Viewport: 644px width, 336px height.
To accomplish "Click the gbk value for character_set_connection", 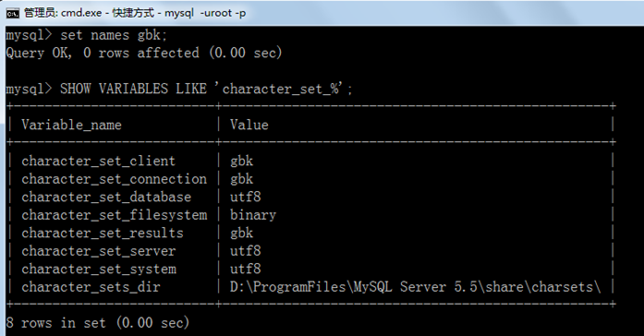I will (x=241, y=179).
